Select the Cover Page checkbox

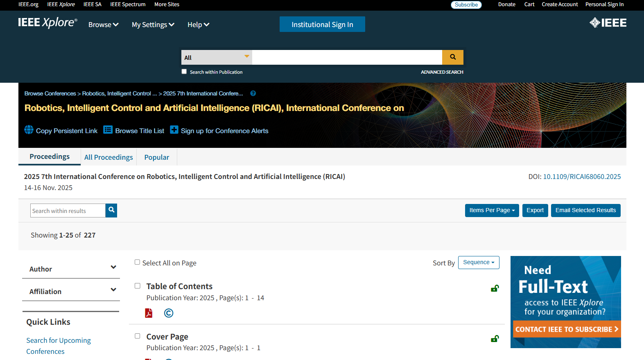pos(138,336)
